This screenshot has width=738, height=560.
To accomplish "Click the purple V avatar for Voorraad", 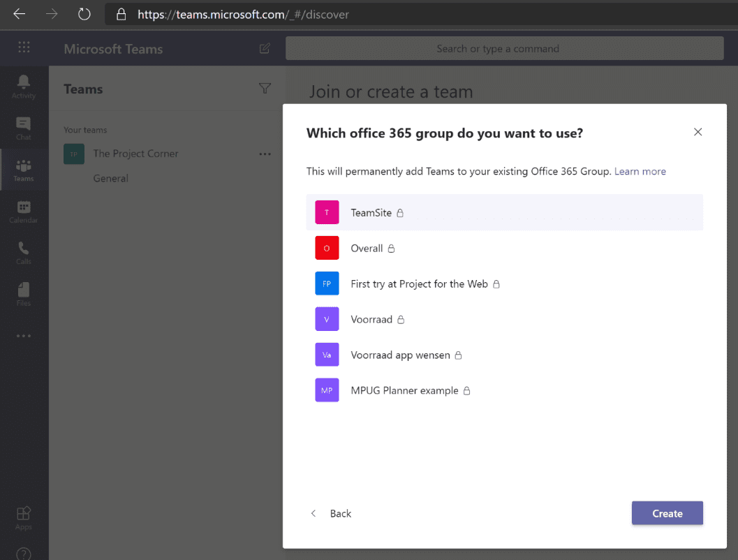I will click(x=327, y=319).
